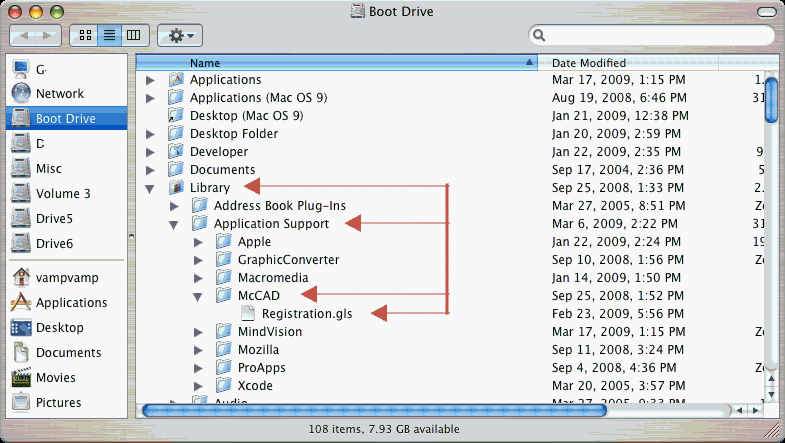Collapse the McCAD folder disclosure triangle
The width and height of the screenshot is (785, 443).
pos(198,296)
